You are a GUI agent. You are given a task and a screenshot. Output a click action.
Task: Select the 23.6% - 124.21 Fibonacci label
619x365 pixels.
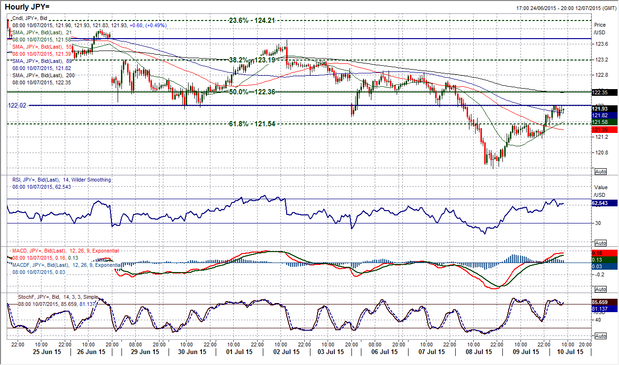[251, 20]
